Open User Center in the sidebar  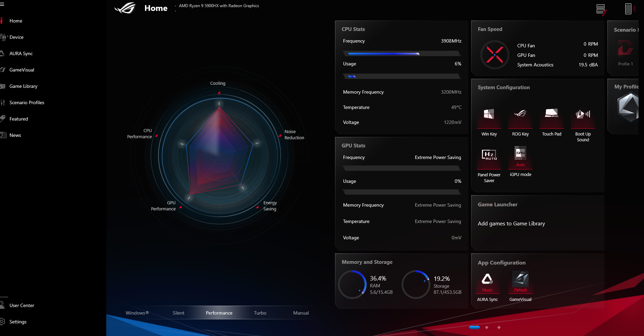click(22, 305)
